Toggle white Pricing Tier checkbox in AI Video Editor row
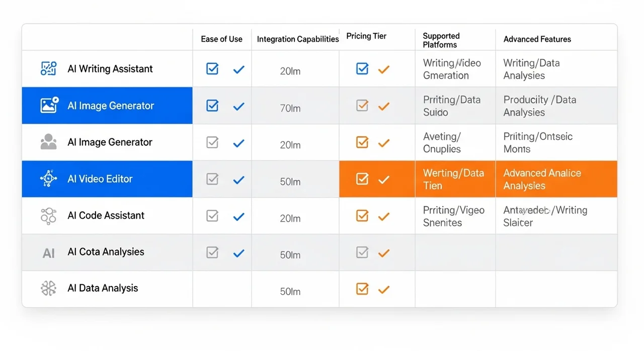The height and width of the screenshot is (351, 644). 362,179
